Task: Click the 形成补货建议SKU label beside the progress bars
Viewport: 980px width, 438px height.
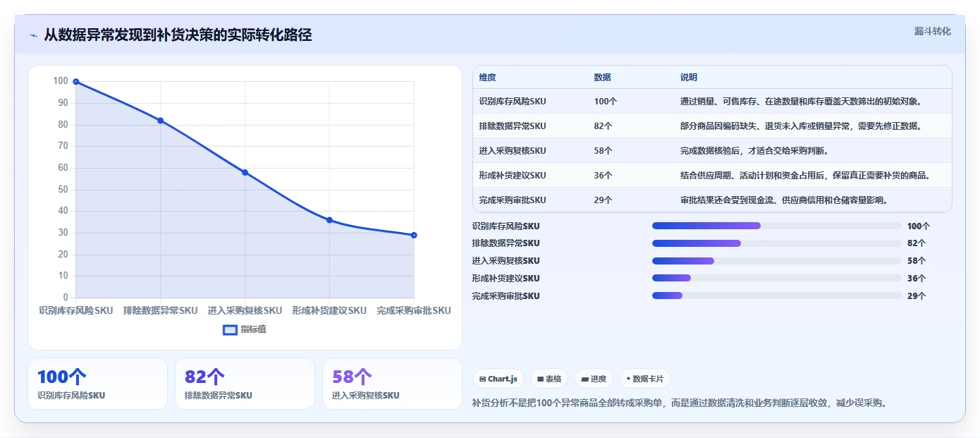Action: (506, 279)
